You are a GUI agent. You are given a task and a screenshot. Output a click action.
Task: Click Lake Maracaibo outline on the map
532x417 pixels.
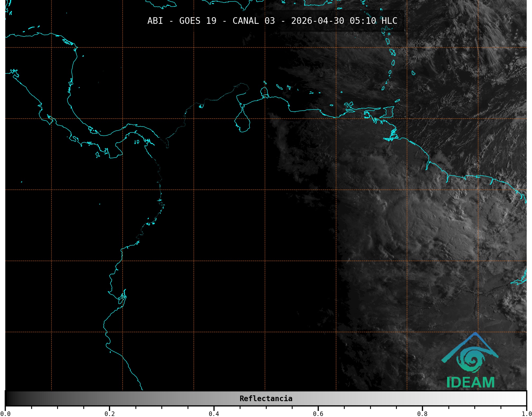coord(242,122)
